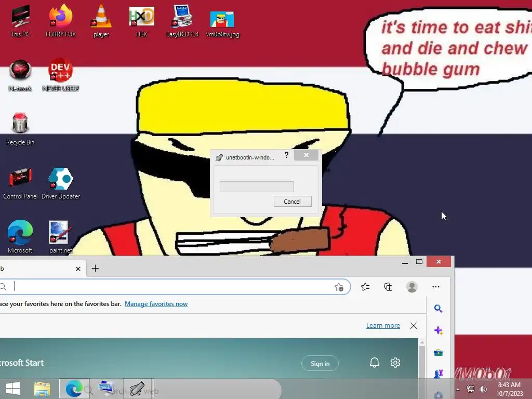Open the Edge Settings and more menu
The image size is (532, 399).
436,287
